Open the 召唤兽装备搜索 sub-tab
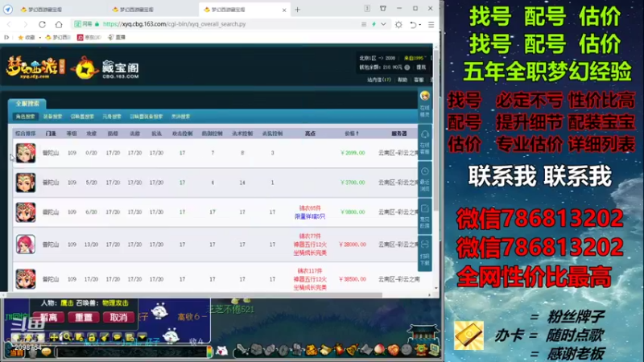 pyautogui.click(x=147, y=117)
